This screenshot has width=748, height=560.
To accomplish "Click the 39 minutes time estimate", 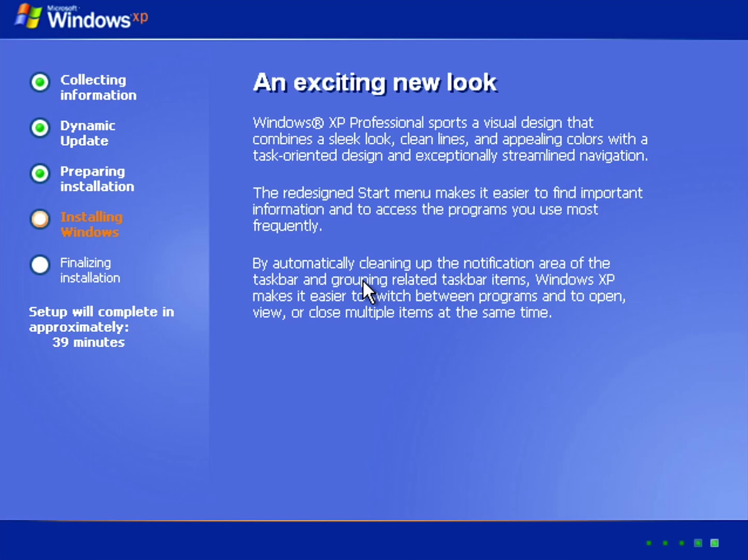I will point(89,342).
